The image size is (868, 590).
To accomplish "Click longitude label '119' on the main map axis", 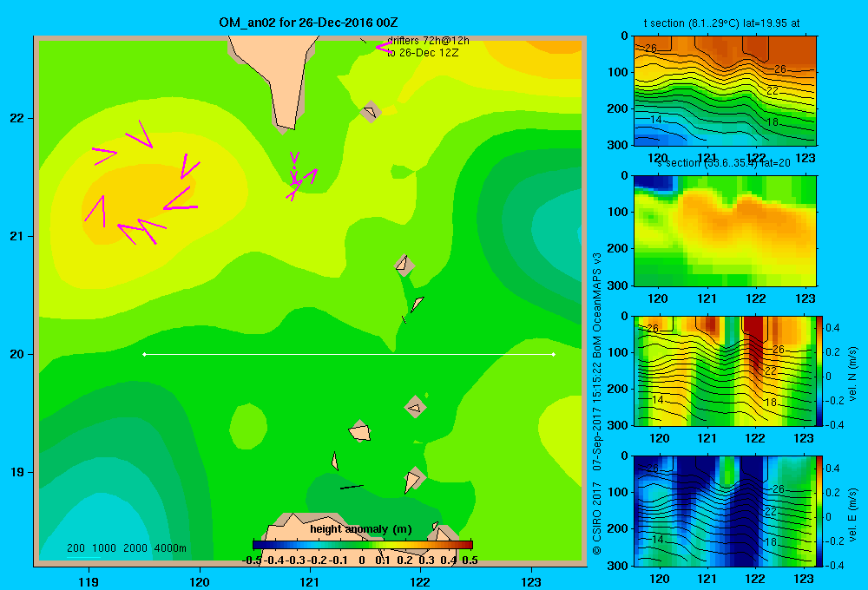I will click(89, 581).
